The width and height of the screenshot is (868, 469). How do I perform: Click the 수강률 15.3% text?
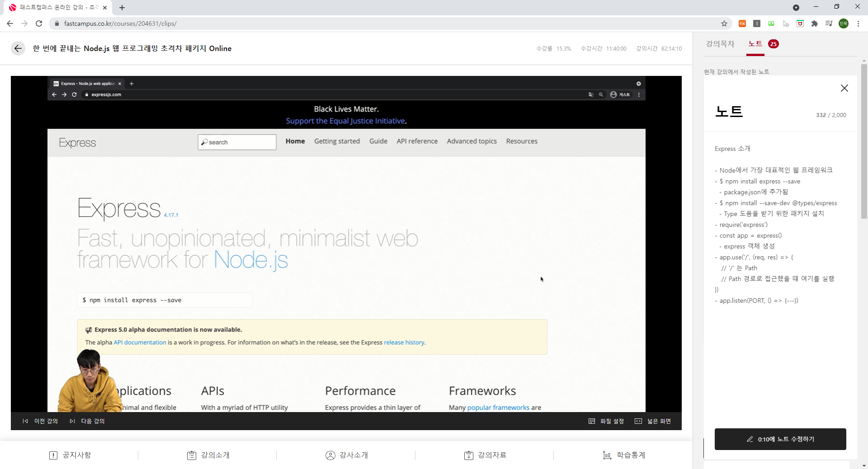click(x=554, y=48)
